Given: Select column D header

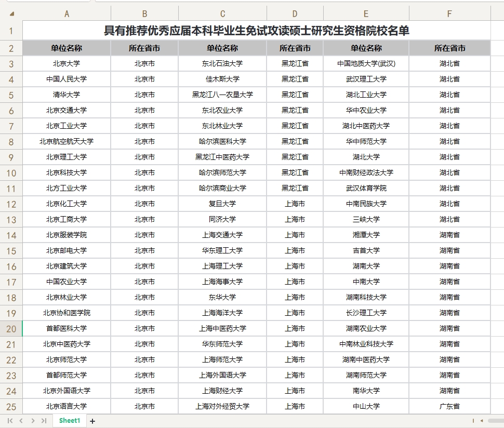Looking at the screenshot, I should (x=295, y=14).
